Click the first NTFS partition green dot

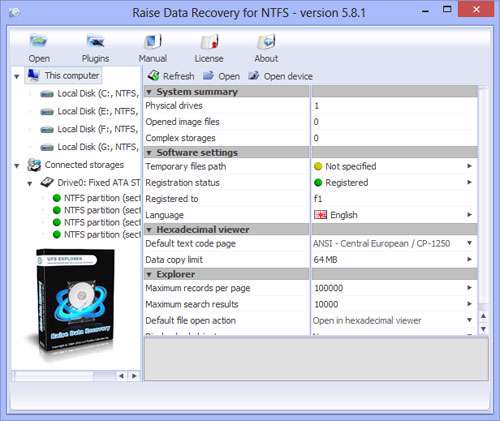coord(57,198)
